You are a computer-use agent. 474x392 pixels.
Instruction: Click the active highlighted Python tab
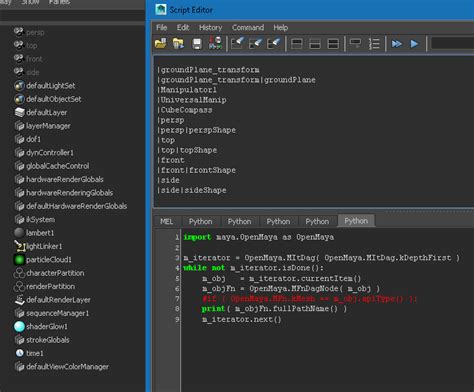[356, 221]
